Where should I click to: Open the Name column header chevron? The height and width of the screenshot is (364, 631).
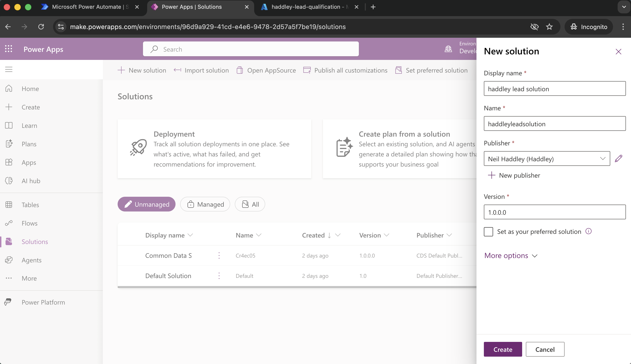point(259,235)
